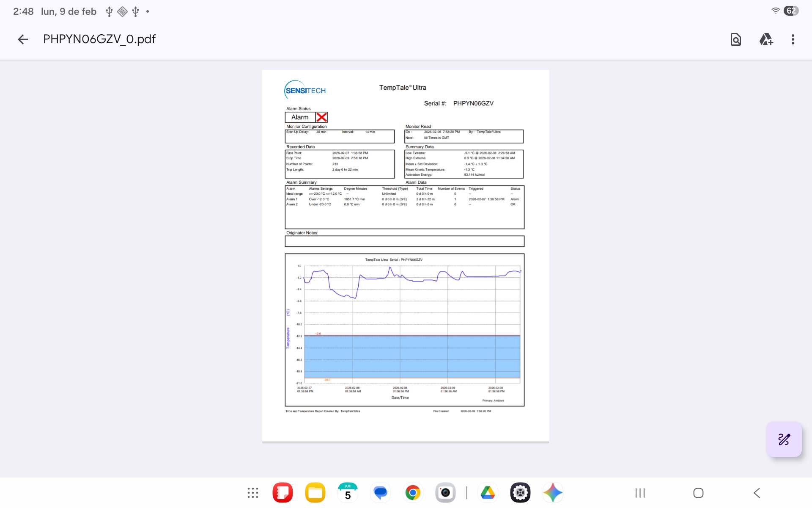812x508 pixels.
Task: Tap the pencil annotate floating button
Action: point(784,439)
